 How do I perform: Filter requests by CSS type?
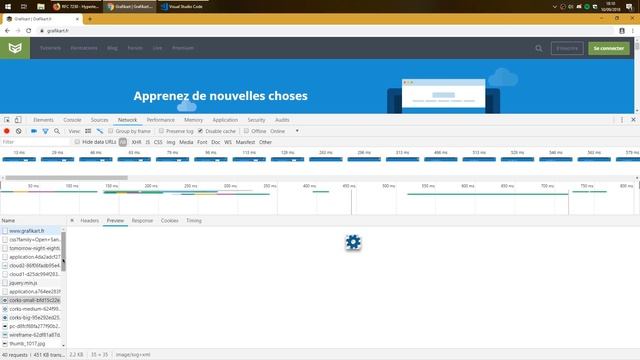pyautogui.click(x=158, y=142)
